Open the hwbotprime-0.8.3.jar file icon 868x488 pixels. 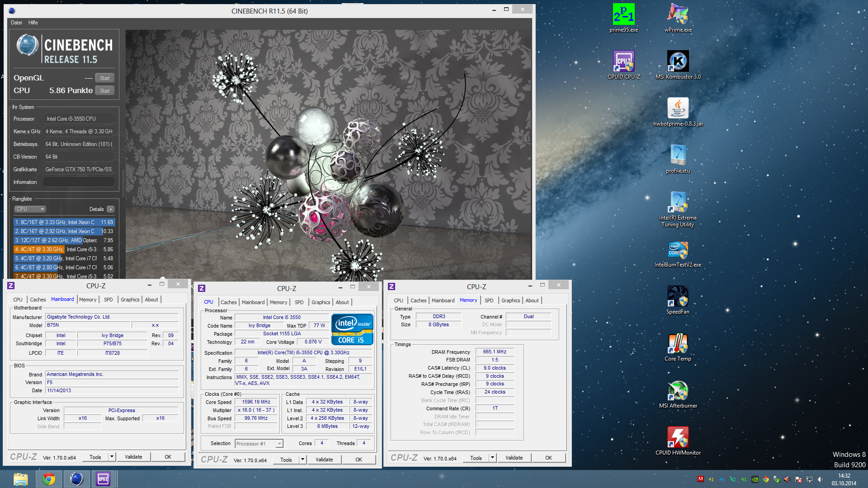click(x=678, y=112)
